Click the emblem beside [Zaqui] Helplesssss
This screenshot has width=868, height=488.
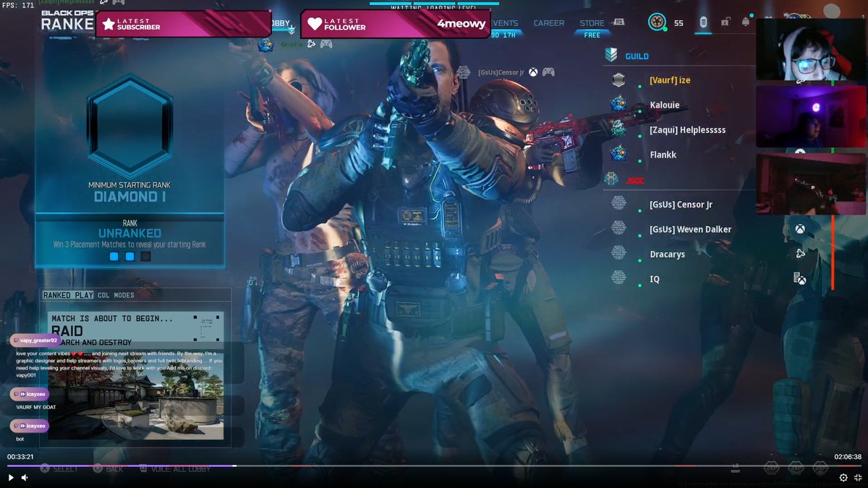tap(618, 129)
